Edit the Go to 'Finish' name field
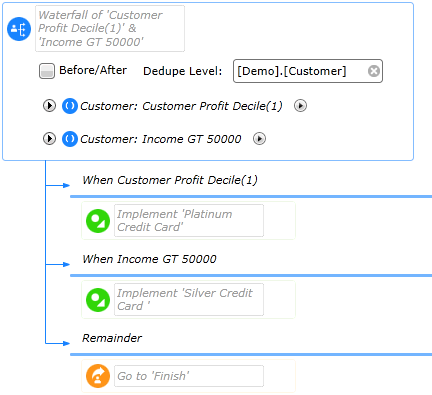432x395 pixels. tap(189, 376)
